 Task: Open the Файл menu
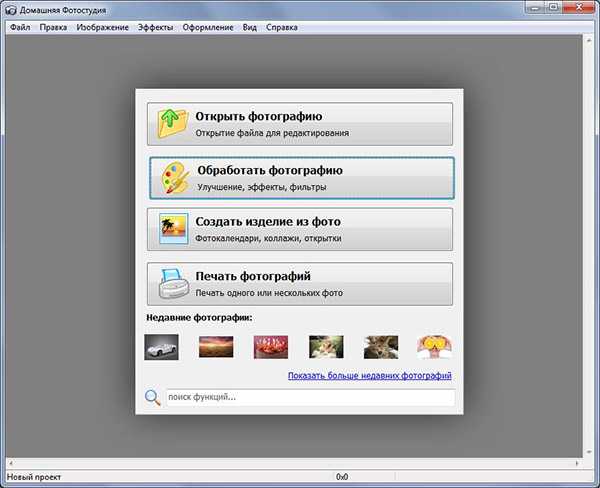pyautogui.click(x=19, y=27)
